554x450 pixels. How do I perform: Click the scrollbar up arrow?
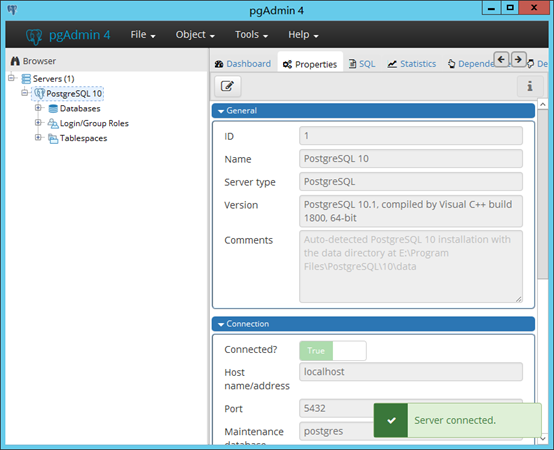[543, 104]
